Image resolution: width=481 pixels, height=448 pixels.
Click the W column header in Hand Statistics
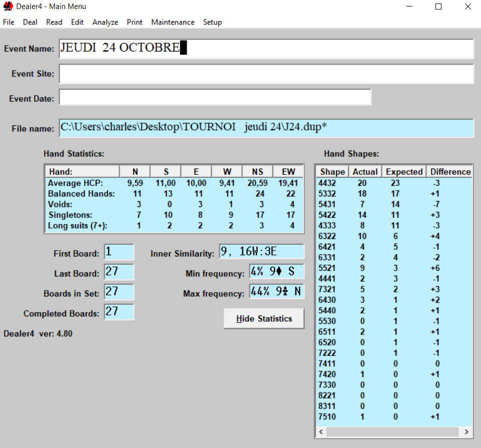tap(227, 171)
